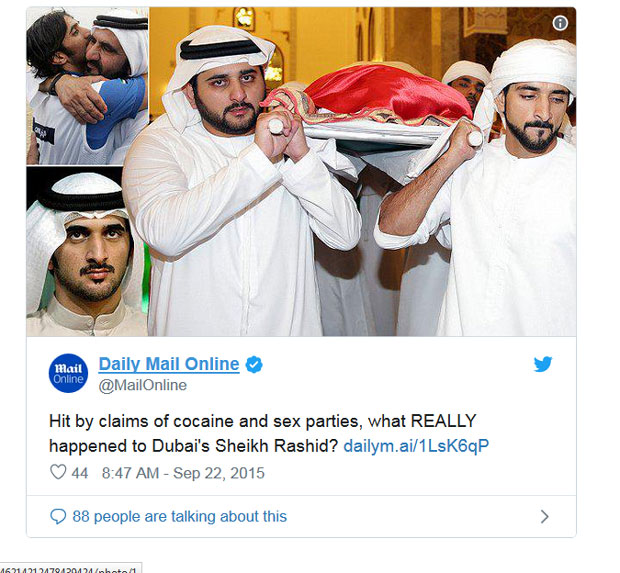Click the Mail Online profile avatar
The height and width of the screenshot is (573, 620).
click(68, 373)
